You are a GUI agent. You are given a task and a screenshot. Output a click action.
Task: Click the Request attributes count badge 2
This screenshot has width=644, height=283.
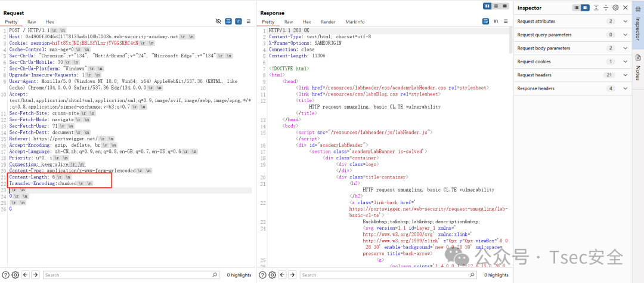[611, 21]
